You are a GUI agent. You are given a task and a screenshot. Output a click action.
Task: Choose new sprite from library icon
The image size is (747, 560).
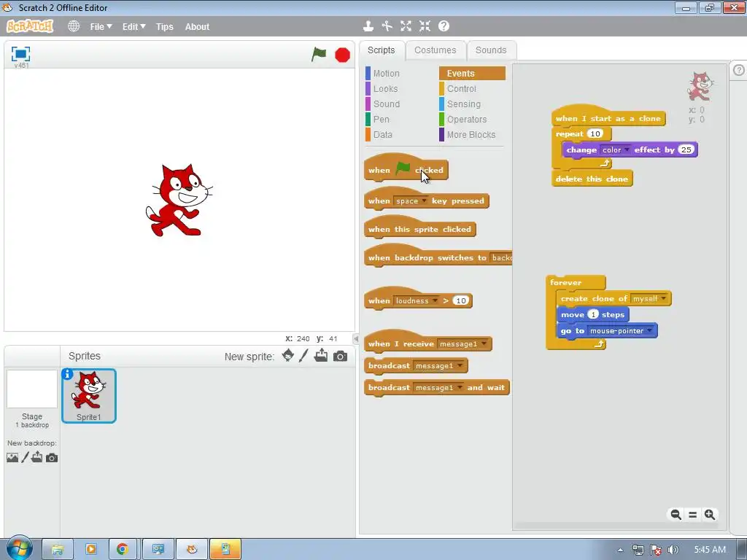287,356
